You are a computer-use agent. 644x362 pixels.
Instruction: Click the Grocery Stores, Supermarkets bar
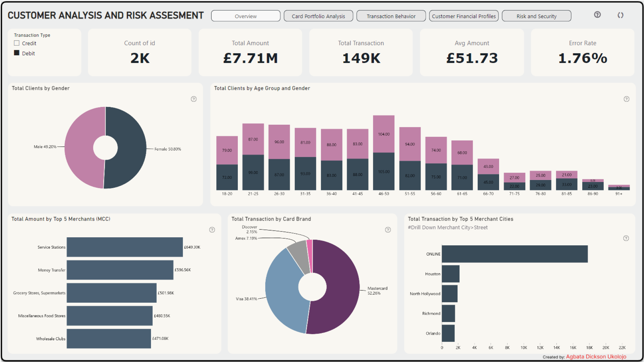coord(112,293)
